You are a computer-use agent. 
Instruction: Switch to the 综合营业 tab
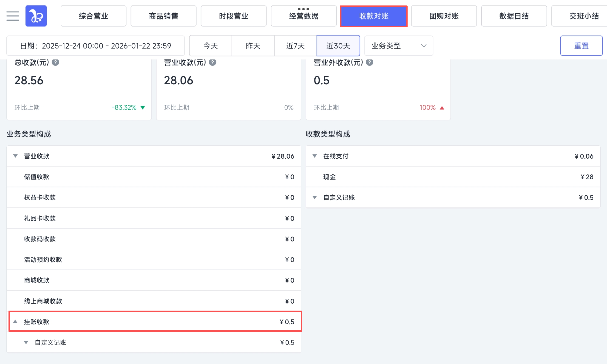(x=93, y=16)
